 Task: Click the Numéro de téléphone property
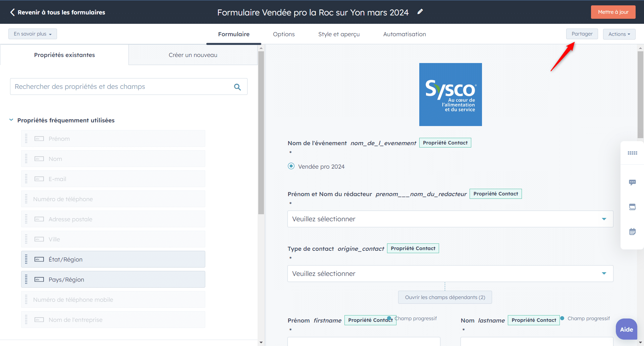(113, 199)
